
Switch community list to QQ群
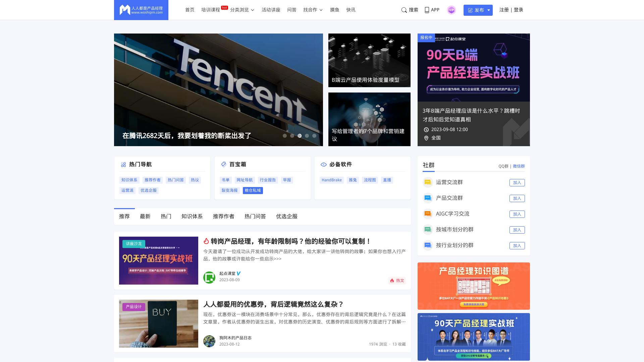(x=503, y=166)
